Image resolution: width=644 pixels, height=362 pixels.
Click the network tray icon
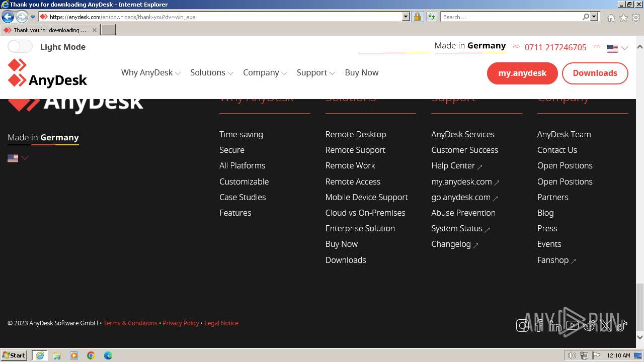[x=584, y=355]
